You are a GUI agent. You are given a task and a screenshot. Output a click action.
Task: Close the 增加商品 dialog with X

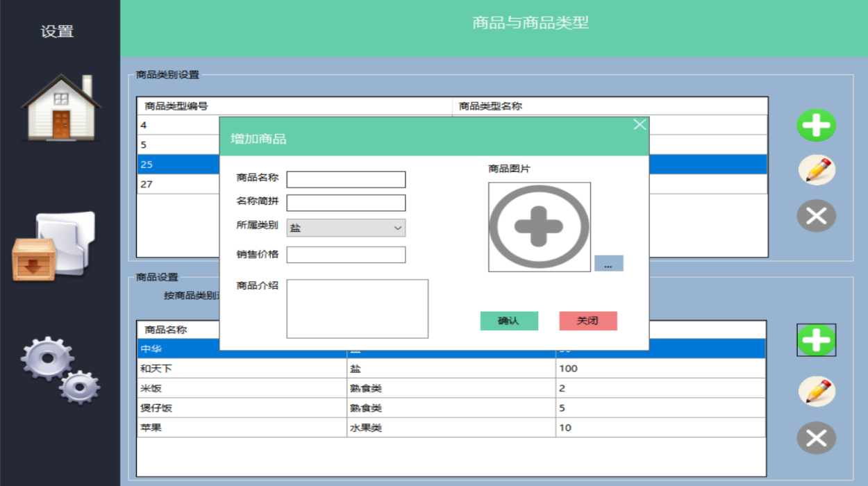point(640,124)
